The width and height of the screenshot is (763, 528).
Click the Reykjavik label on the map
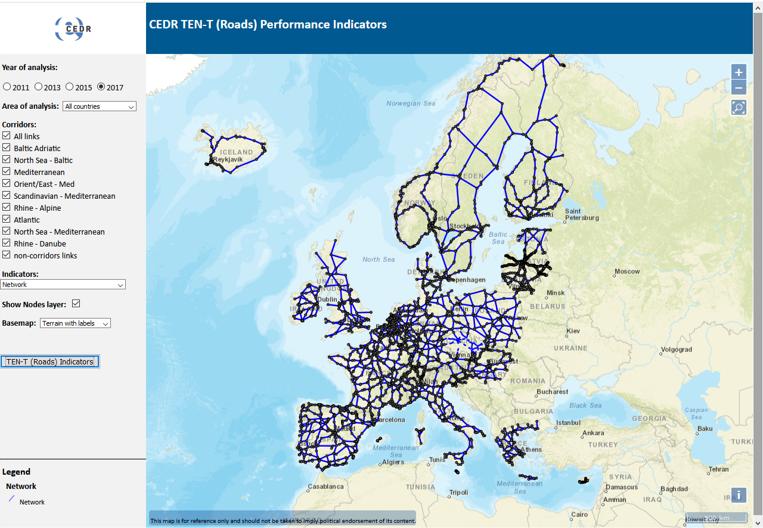tap(228, 160)
